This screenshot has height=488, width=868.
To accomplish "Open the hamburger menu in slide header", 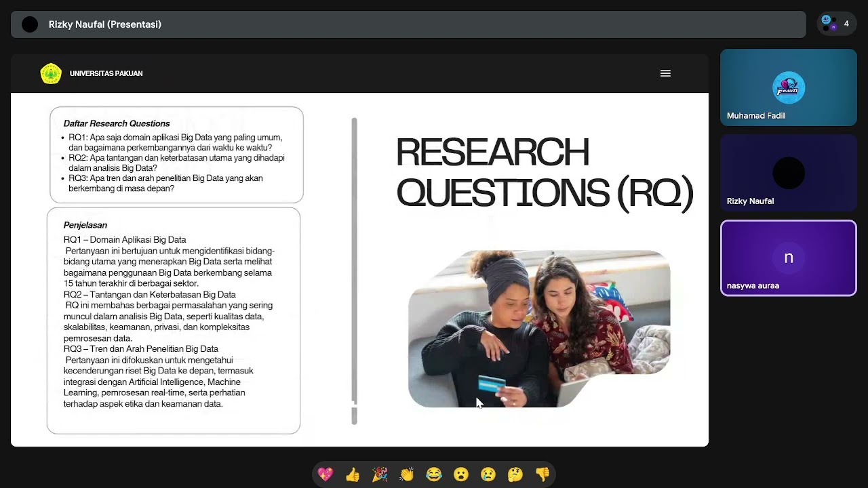I will point(665,73).
